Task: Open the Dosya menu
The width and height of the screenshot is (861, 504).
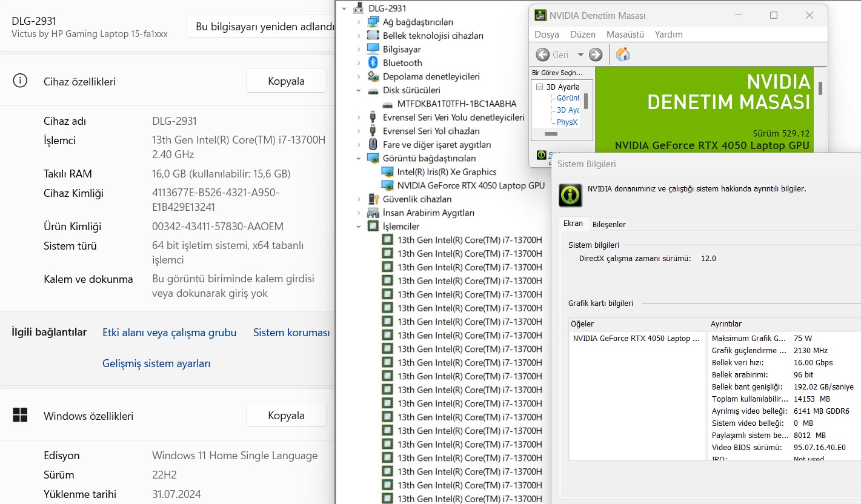Action: [x=547, y=35]
